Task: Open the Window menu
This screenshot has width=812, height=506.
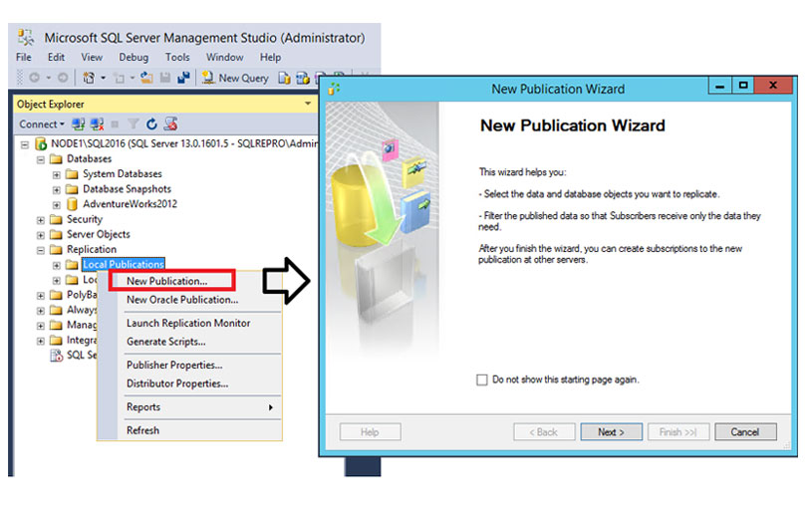Action: point(225,57)
